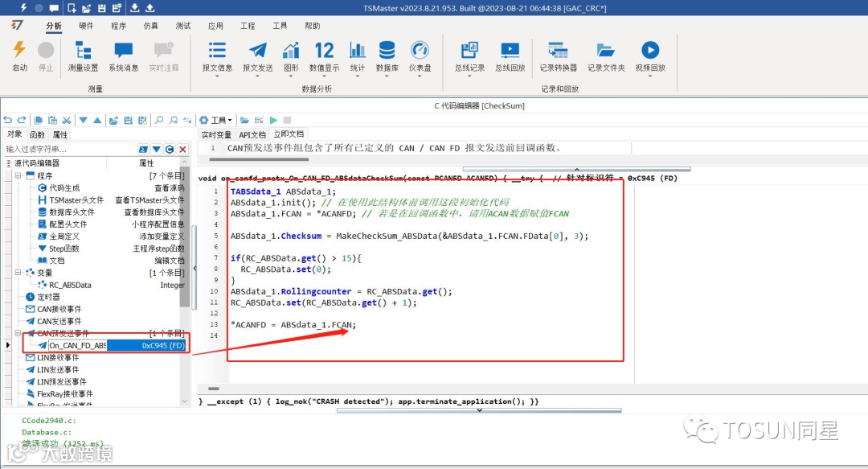The width and height of the screenshot is (868, 469).
Task: Click the undo icon in code editor toolbar
Action: (x=7, y=120)
